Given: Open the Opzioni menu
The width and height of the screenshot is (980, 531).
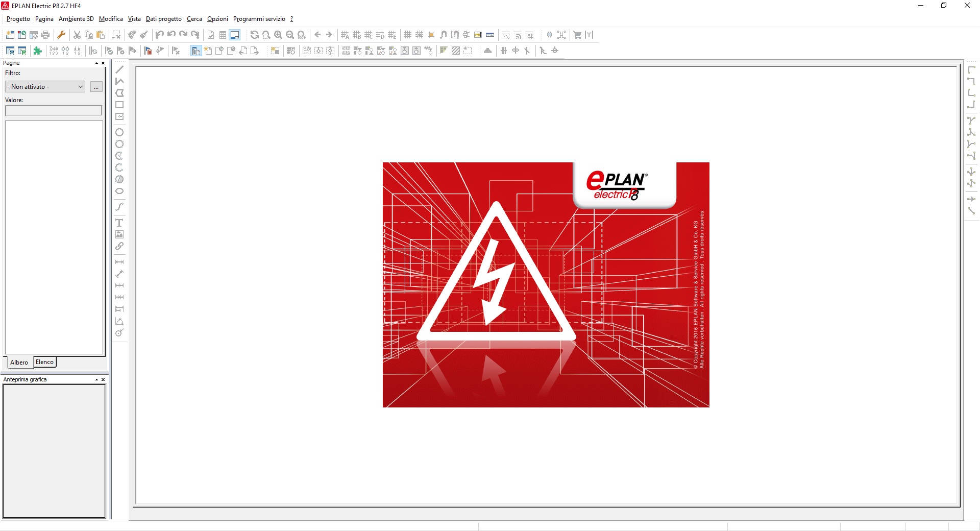Looking at the screenshot, I should pos(217,19).
